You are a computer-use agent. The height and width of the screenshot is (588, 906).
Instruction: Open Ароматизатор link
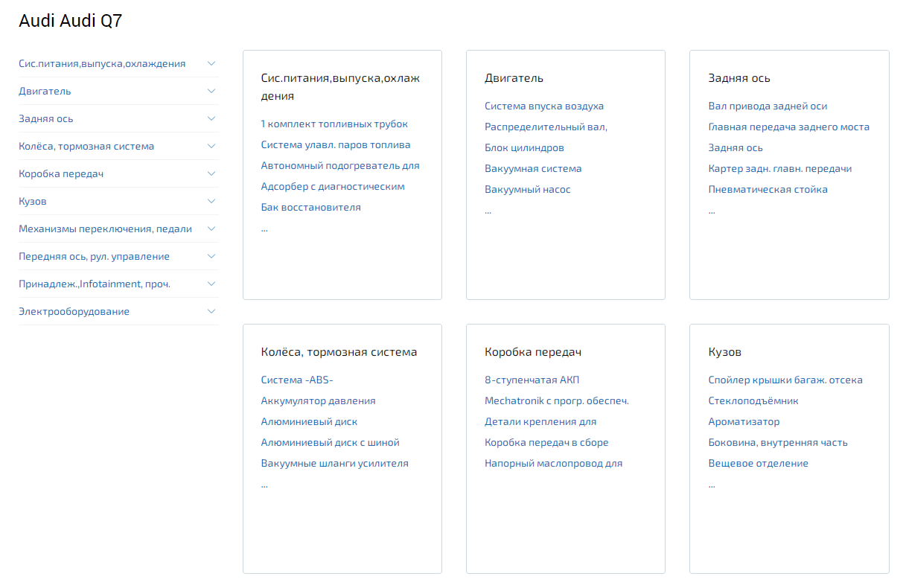coord(744,422)
